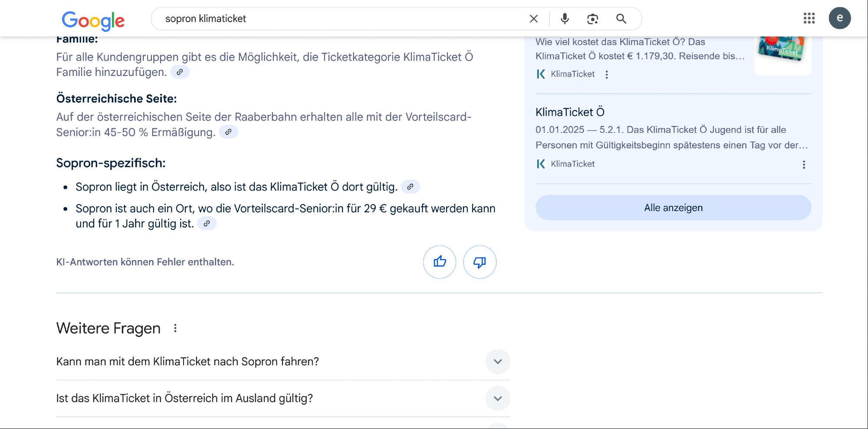This screenshot has width=868, height=429.
Task: Rate the AI answer thumbs up
Action: [x=439, y=262]
